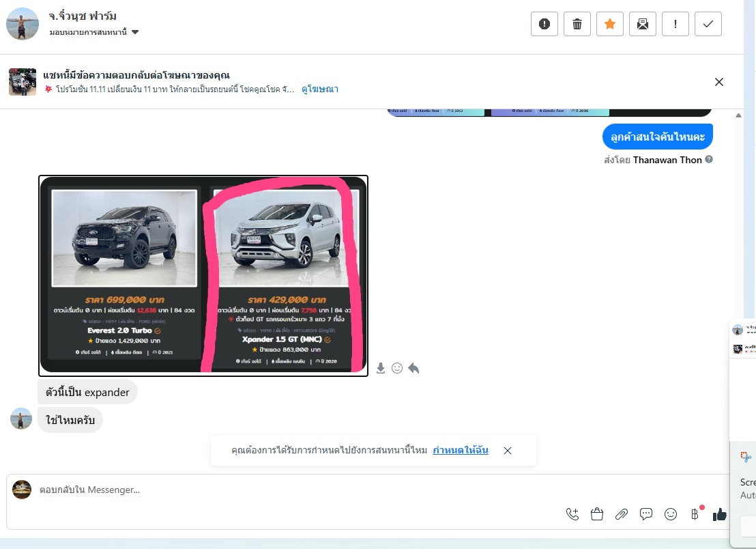The height and width of the screenshot is (549, 756).
Task: Send a thumbs-up like
Action: coord(719,514)
